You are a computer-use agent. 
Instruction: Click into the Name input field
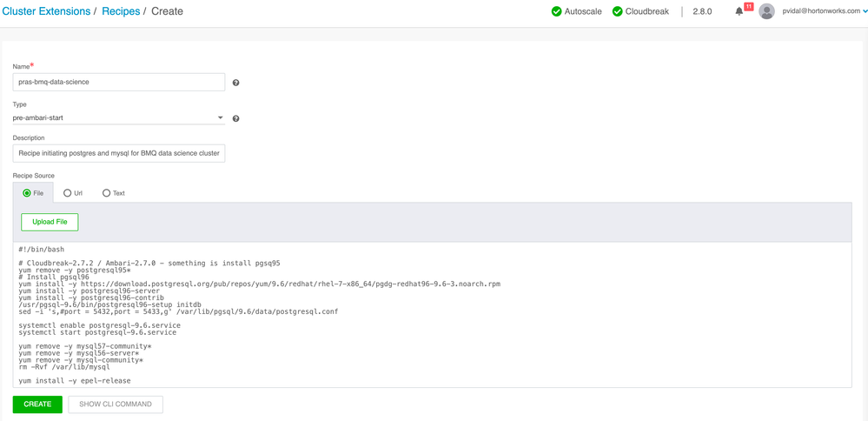118,82
